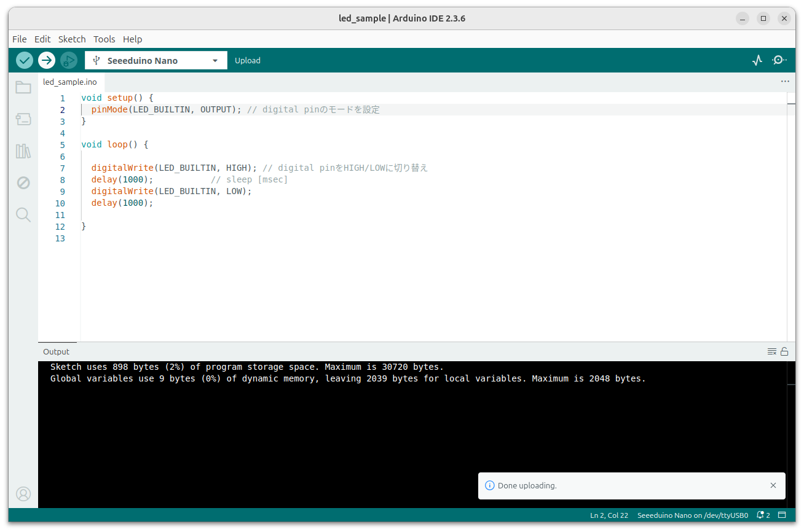804x532 pixels.
Task: Open the Library Manager sidebar
Action: (x=23, y=151)
